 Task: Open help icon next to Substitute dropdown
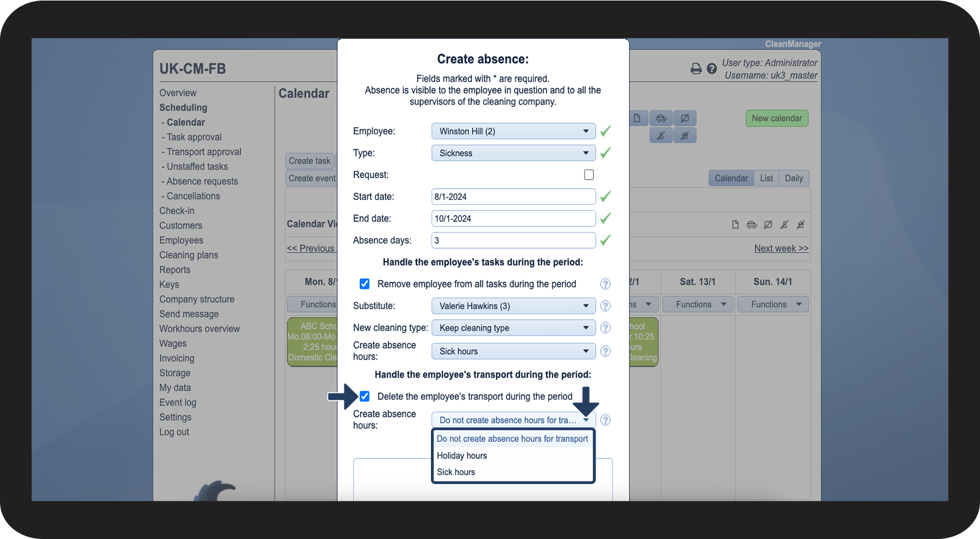pyautogui.click(x=606, y=306)
